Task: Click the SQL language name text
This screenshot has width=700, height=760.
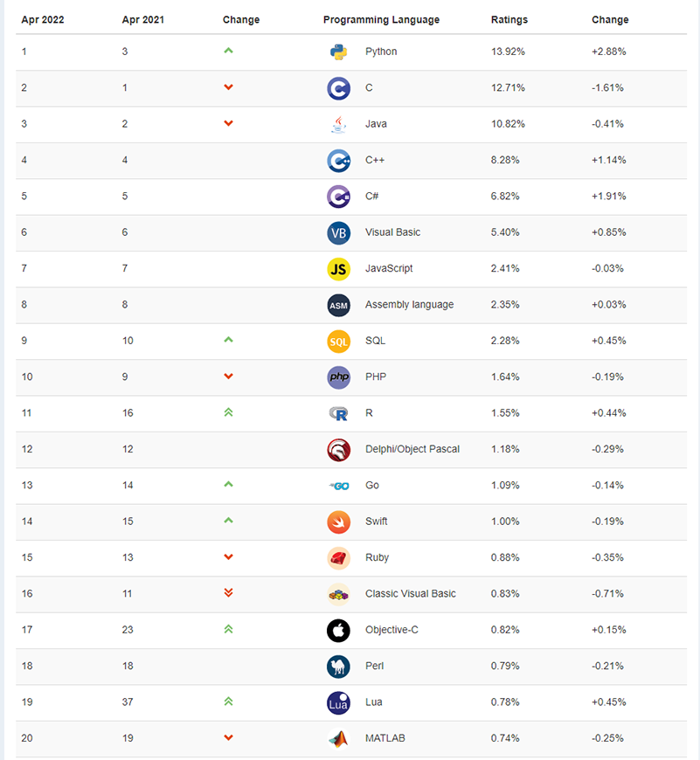Action: (x=375, y=341)
